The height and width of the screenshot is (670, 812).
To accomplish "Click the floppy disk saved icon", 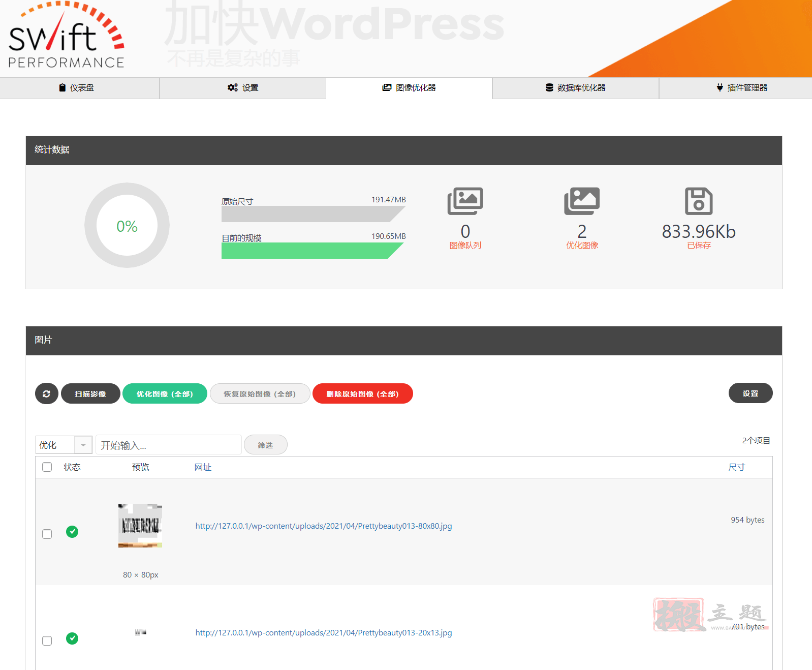I will click(699, 201).
